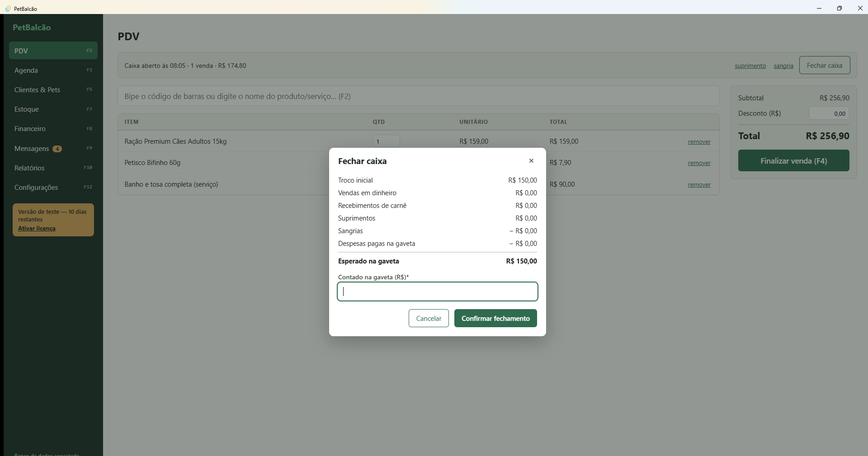This screenshot has width=868, height=456.
Task: Click the UNITÁRIO column header
Action: pyautogui.click(x=473, y=122)
